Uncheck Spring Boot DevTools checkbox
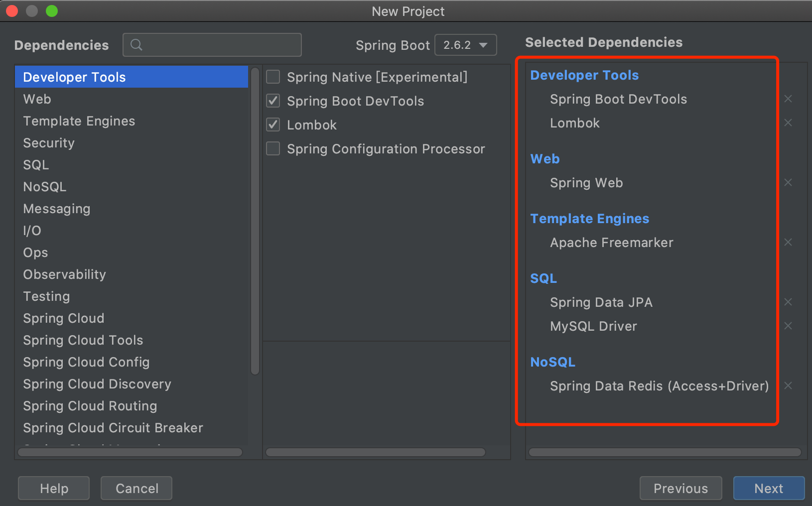Image resolution: width=812 pixels, height=506 pixels. (x=273, y=101)
